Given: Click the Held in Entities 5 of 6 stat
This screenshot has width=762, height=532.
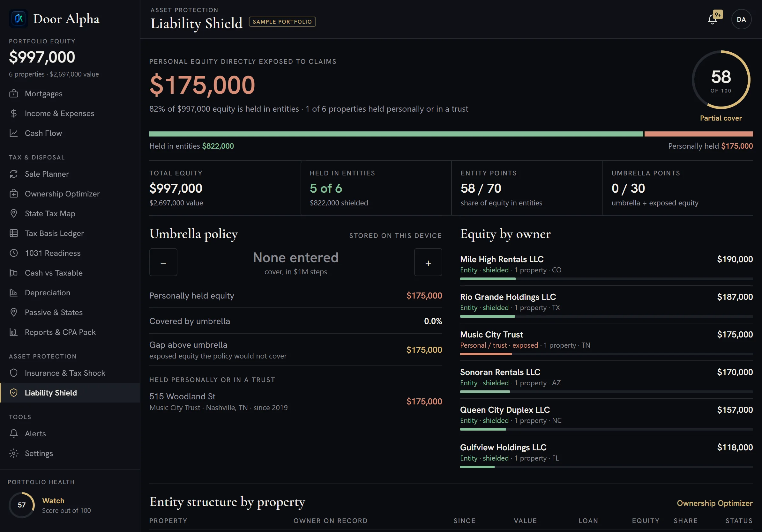Looking at the screenshot, I should click(376, 188).
